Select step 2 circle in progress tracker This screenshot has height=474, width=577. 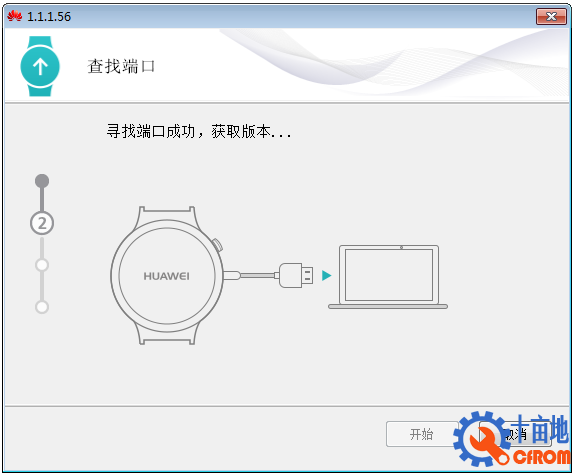pos(42,223)
